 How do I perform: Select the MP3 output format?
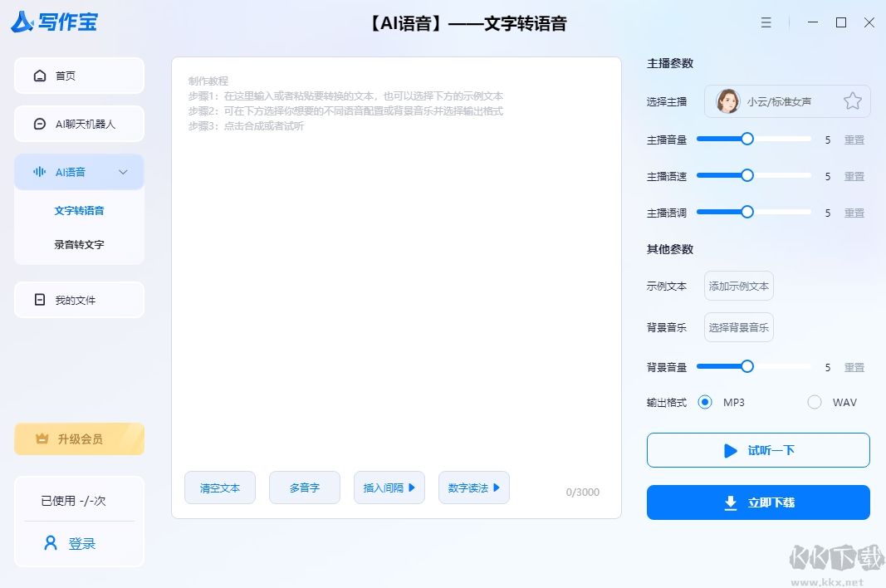click(705, 402)
